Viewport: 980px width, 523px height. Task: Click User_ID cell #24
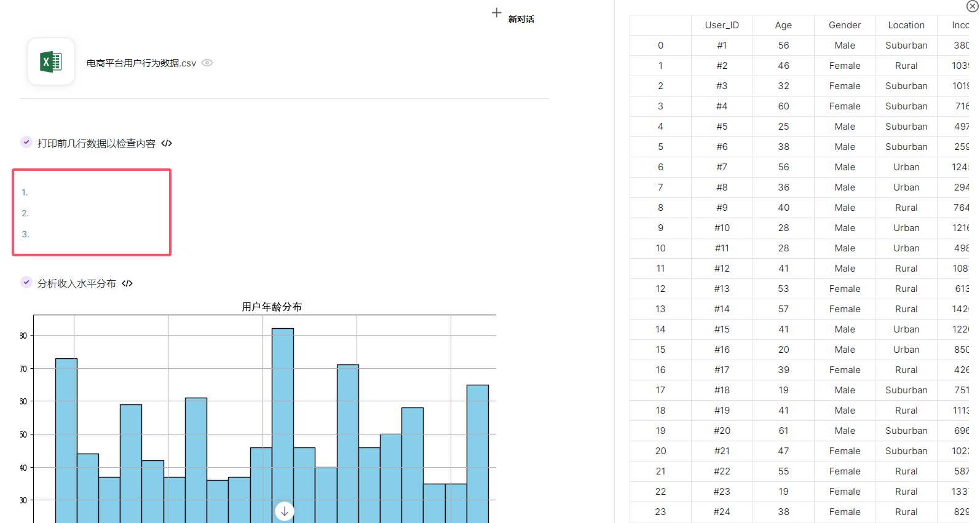pyautogui.click(x=722, y=512)
